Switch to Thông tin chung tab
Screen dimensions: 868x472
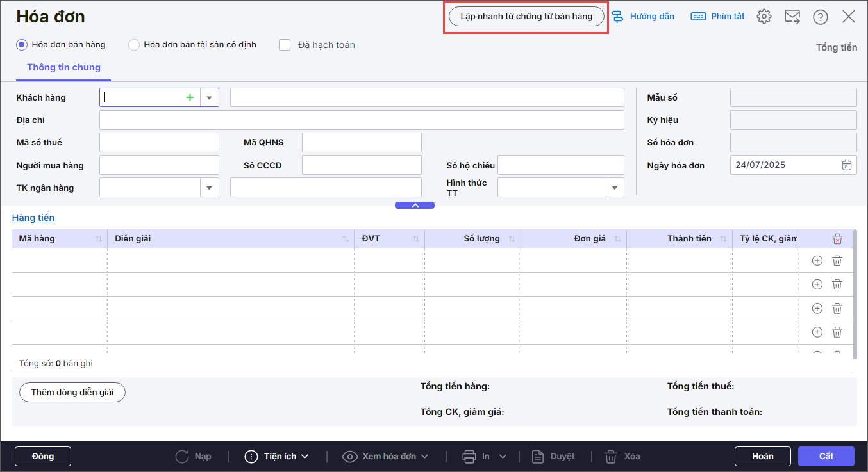click(63, 67)
